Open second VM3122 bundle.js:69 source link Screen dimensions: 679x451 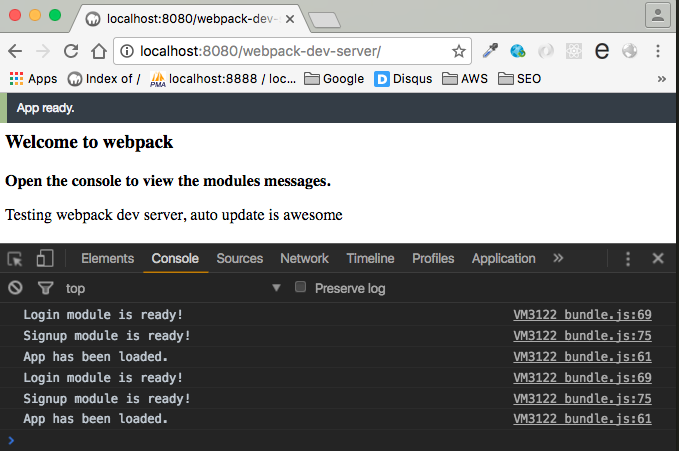[582, 378]
